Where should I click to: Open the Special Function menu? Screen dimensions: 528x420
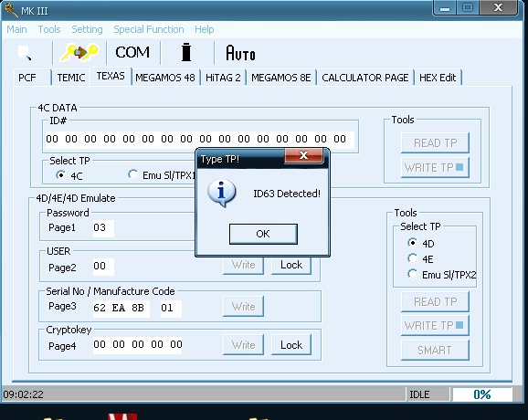[149, 29]
